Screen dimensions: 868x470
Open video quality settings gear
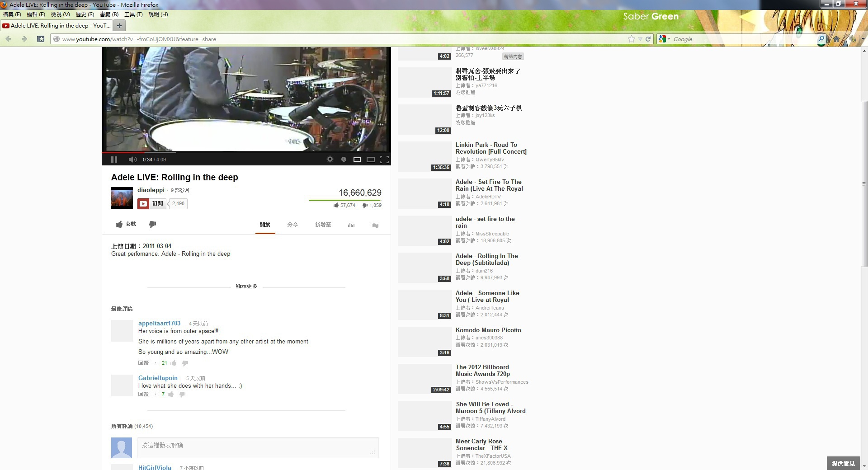pos(330,160)
